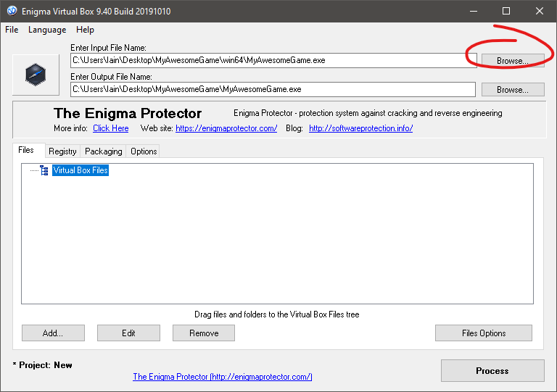Click the Virtual Box Files tree icon
557x392 pixels.
click(44, 170)
